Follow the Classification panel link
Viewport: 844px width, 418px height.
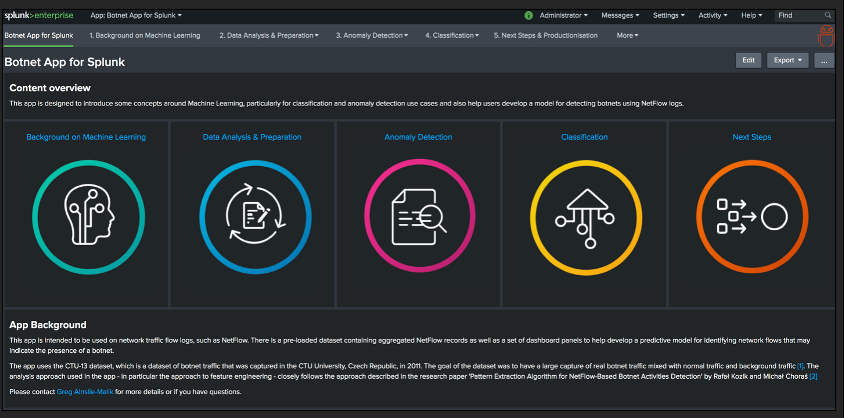pyautogui.click(x=584, y=137)
